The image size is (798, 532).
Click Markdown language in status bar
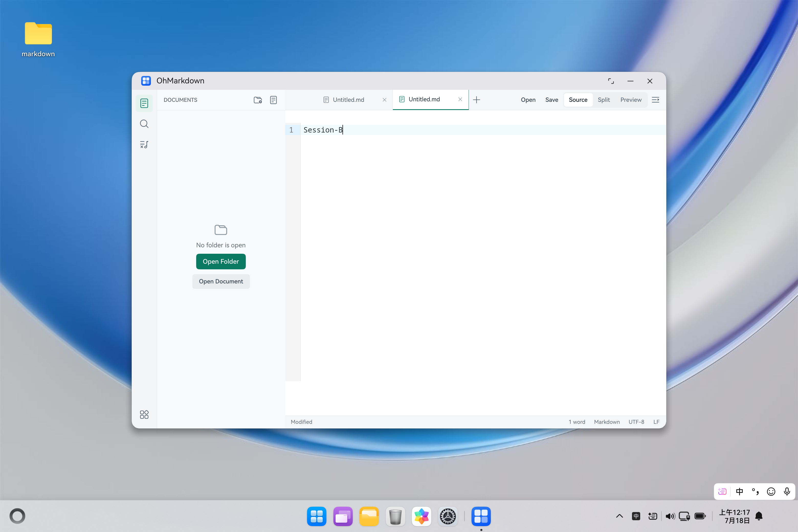tap(607, 422)
